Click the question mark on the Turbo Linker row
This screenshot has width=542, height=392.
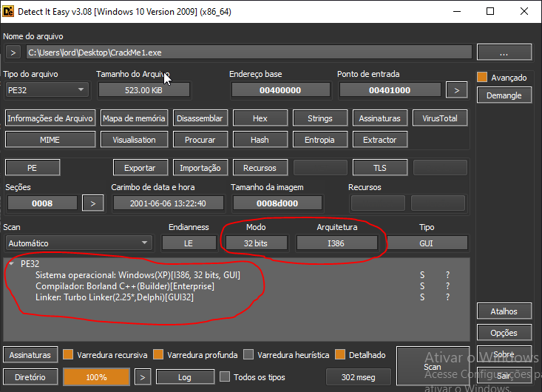pos(447,297)
